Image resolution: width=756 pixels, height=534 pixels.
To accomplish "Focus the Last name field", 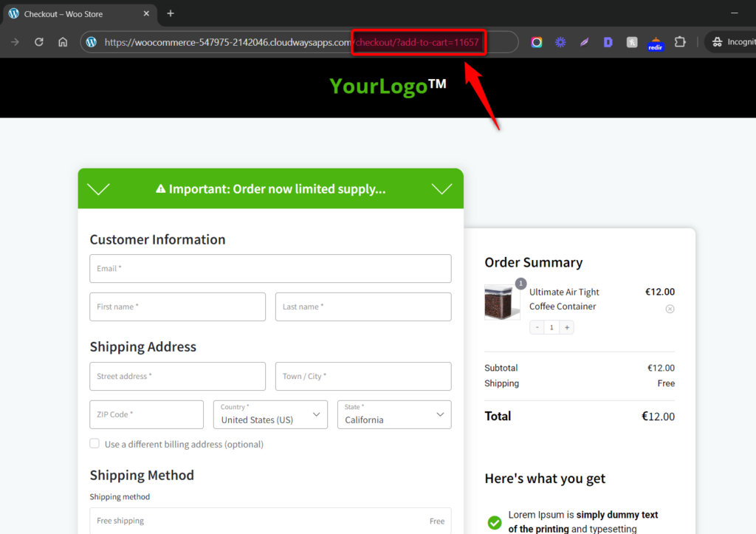I will click(363, 307).
